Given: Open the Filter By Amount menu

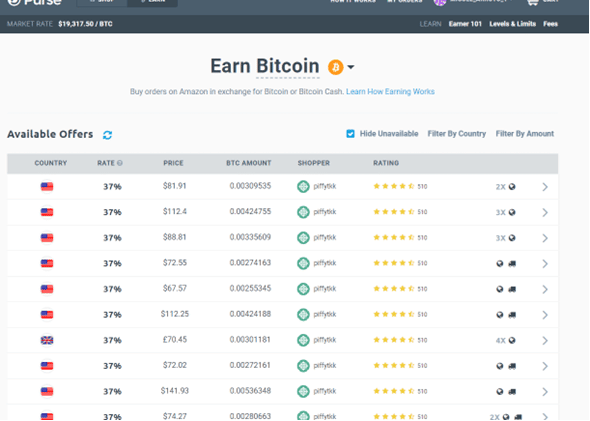Looking at the screenshot, I should [525, 134].
